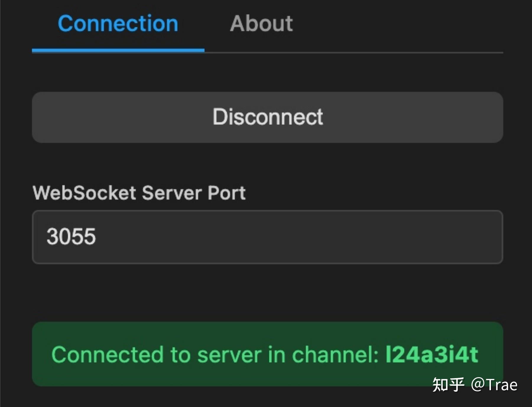Click the tab divider line right of About

(384, 53)
